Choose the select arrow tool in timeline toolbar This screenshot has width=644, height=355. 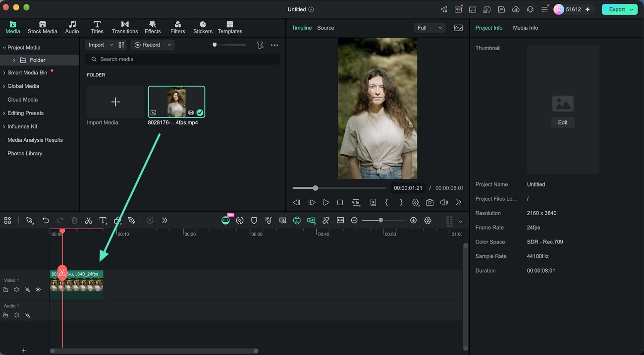coord(30,221)
